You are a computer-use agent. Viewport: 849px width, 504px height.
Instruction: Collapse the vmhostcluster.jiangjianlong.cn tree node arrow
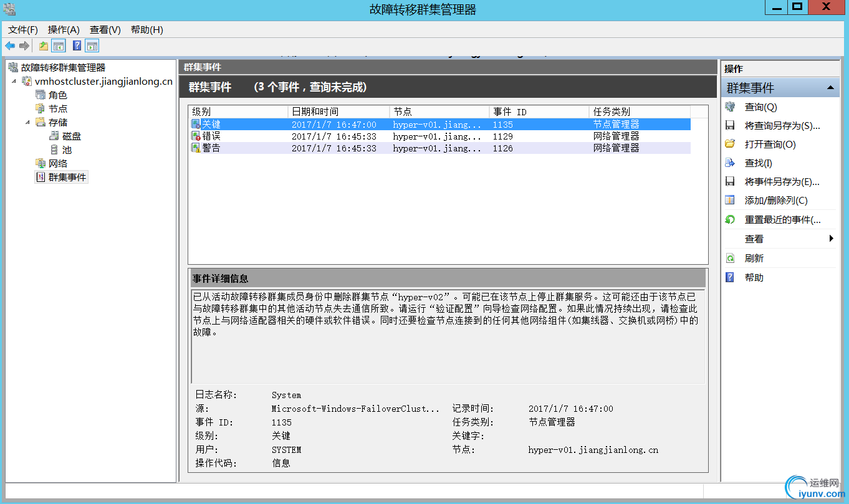(14, 82)
